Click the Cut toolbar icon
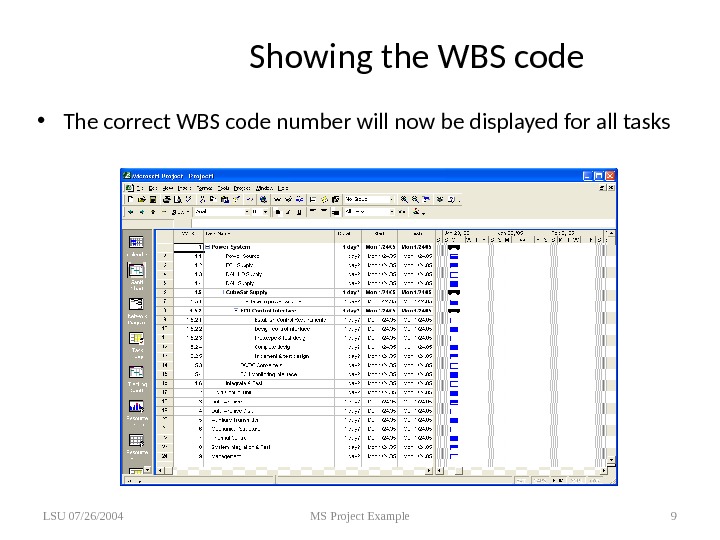Screen dimensions: 720x540 click(202, 199)
